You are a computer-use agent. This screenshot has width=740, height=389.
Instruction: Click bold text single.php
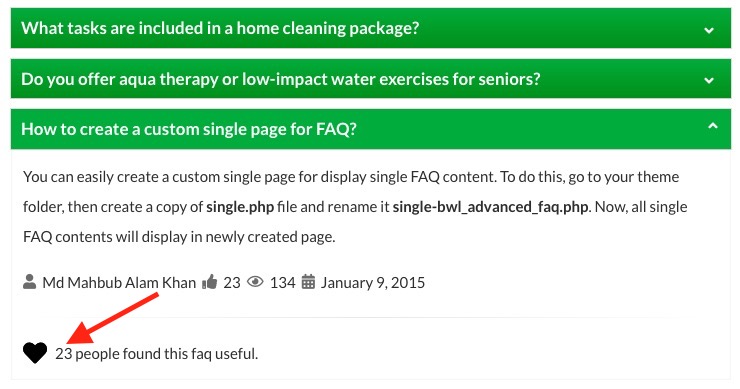pyautogui.click(x=240, y=207)
